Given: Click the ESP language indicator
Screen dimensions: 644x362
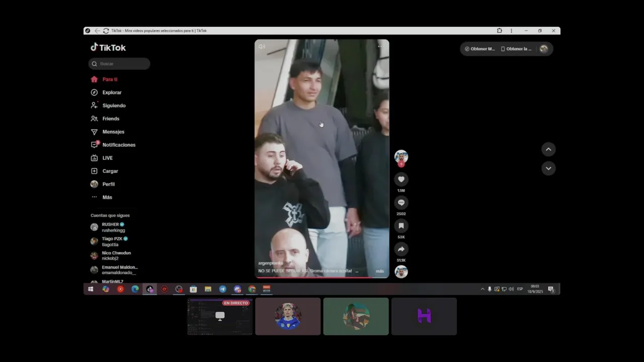Looking at the screenshot, I should (520, 289).
